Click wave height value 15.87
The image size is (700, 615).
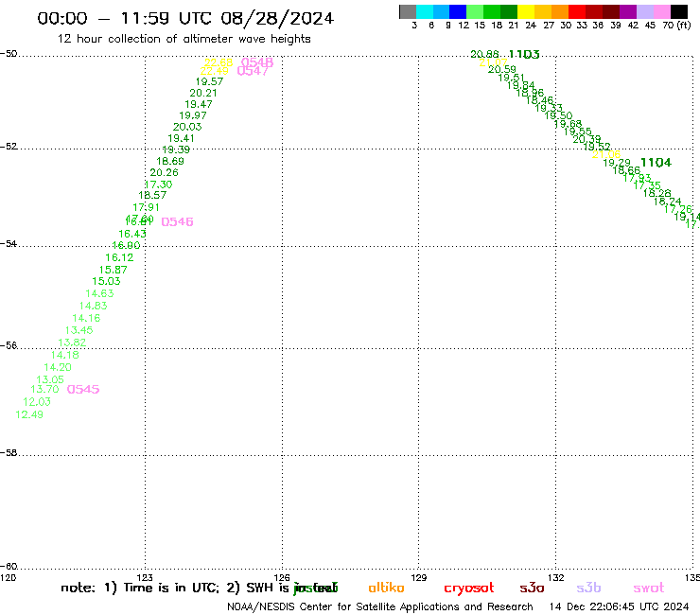[113, 270]
